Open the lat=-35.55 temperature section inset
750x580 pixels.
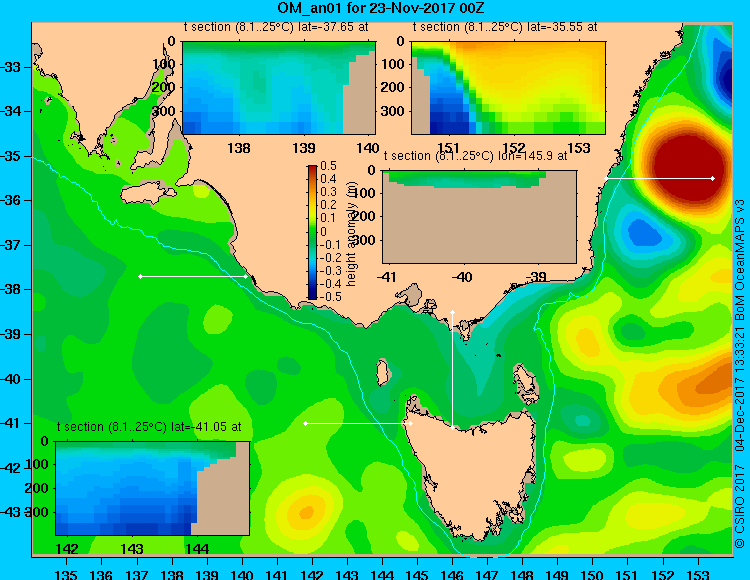point(508,88)
